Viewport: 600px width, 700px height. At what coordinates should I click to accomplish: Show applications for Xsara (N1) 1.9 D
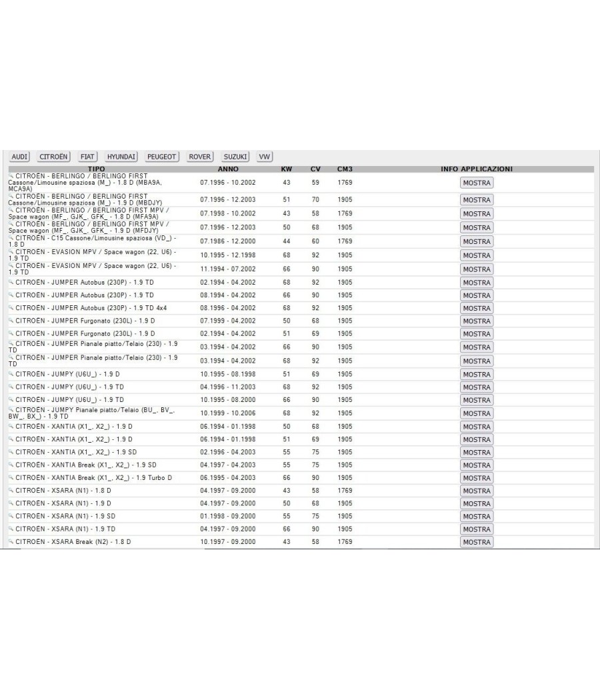[477, 503]
